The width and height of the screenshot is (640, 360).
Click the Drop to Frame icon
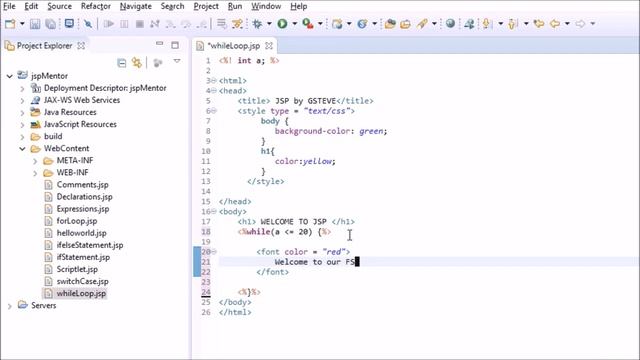coord(222,24)
